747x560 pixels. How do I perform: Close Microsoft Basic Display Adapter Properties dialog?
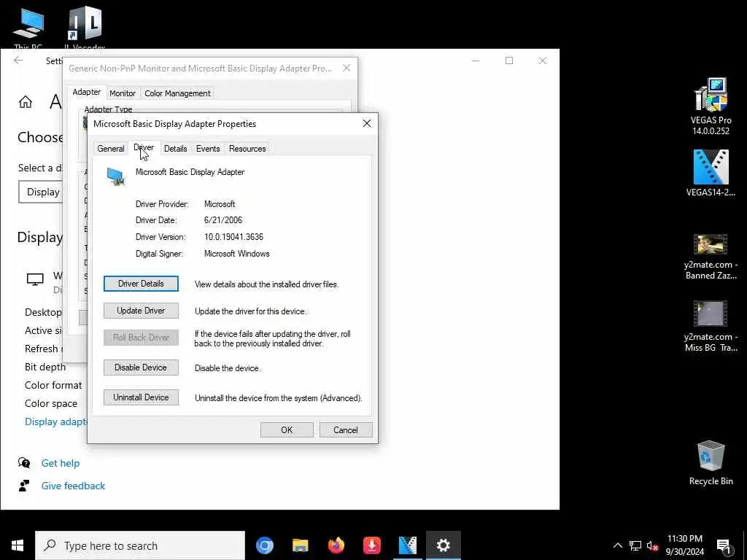pos(367,123)
